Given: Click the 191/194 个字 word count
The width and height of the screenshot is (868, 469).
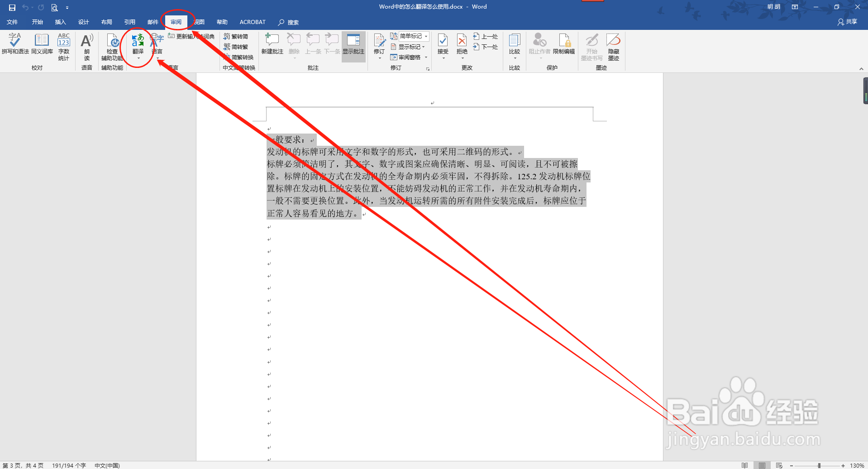Looking at the screenshot, I should tap(69, 465).
